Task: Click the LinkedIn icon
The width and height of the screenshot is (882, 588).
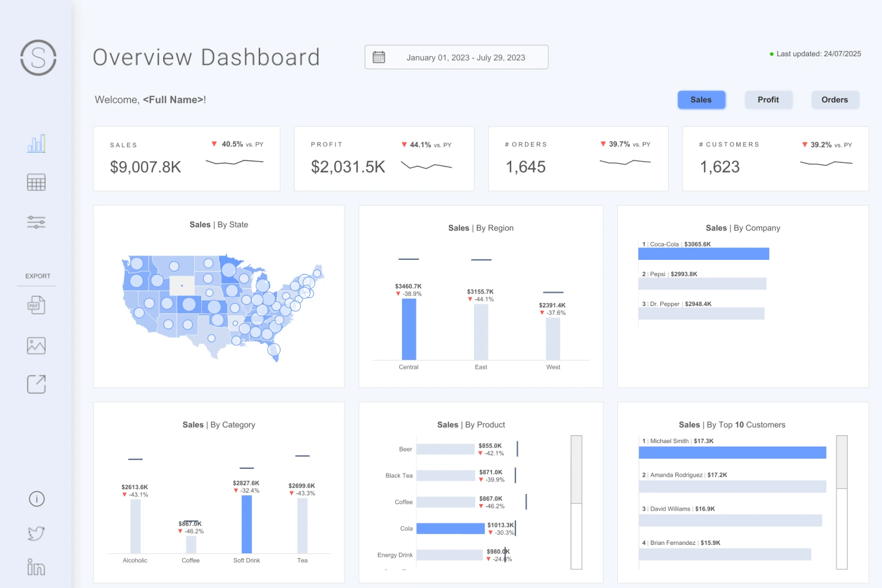Action: click(36, 567)
